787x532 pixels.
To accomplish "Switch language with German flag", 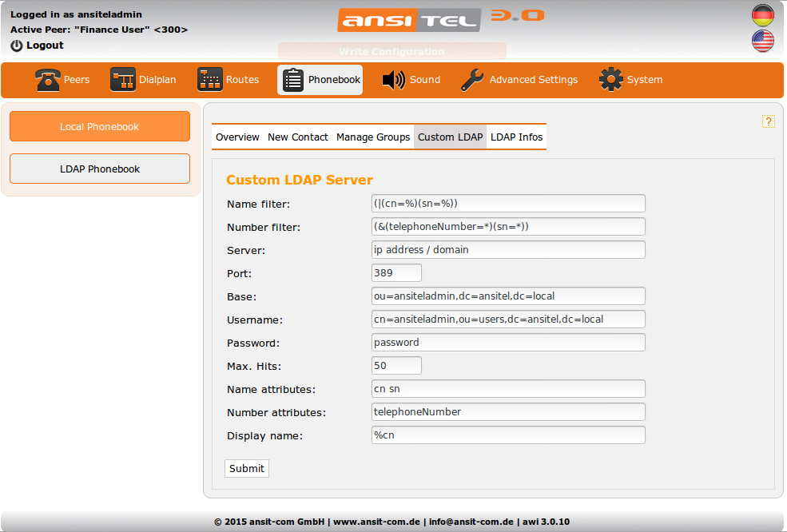I will [x=763, y=15].
